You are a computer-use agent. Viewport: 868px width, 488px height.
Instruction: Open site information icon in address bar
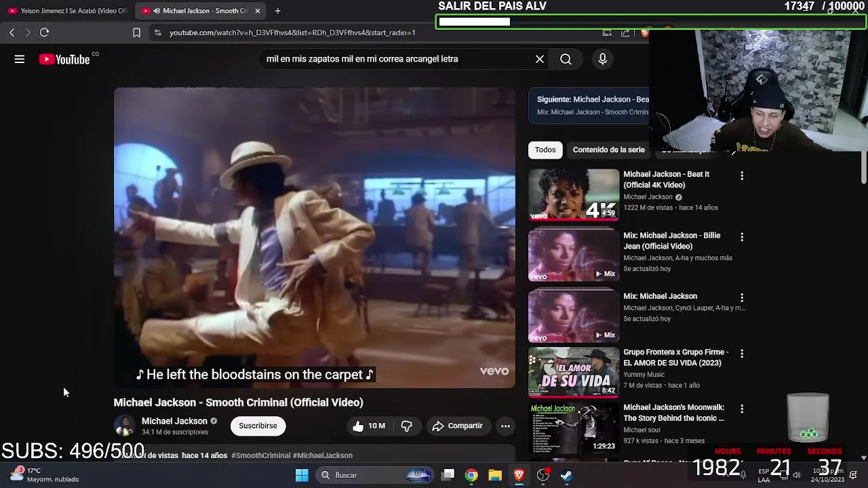coord(157,32)
